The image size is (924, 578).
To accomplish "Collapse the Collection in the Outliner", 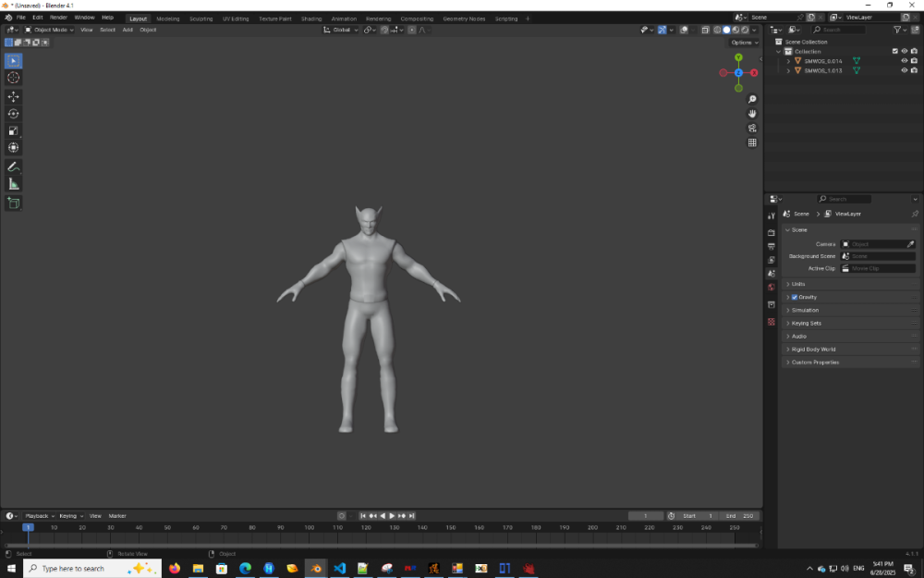I will (x=778, y=51).
